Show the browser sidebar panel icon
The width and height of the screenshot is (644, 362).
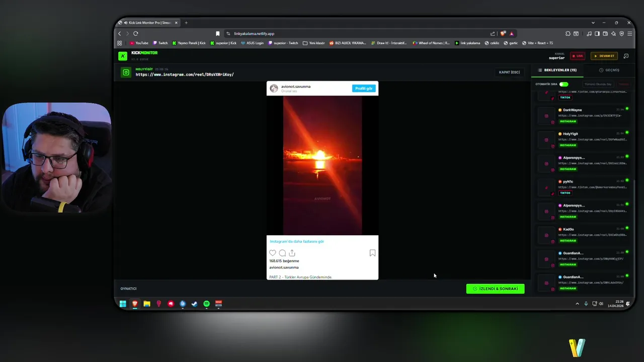(597, 34)
